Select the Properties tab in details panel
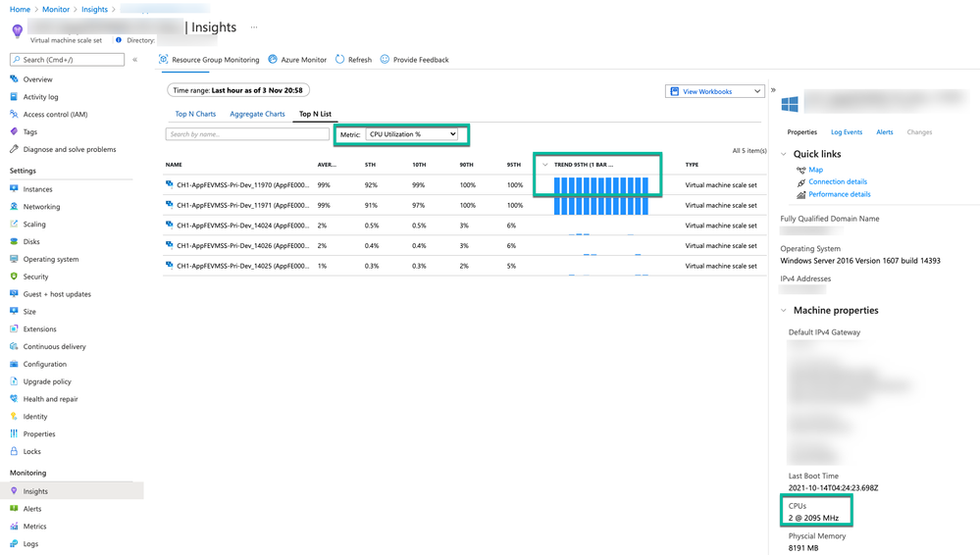The image size is (980, 555). [x=801, y=132]
